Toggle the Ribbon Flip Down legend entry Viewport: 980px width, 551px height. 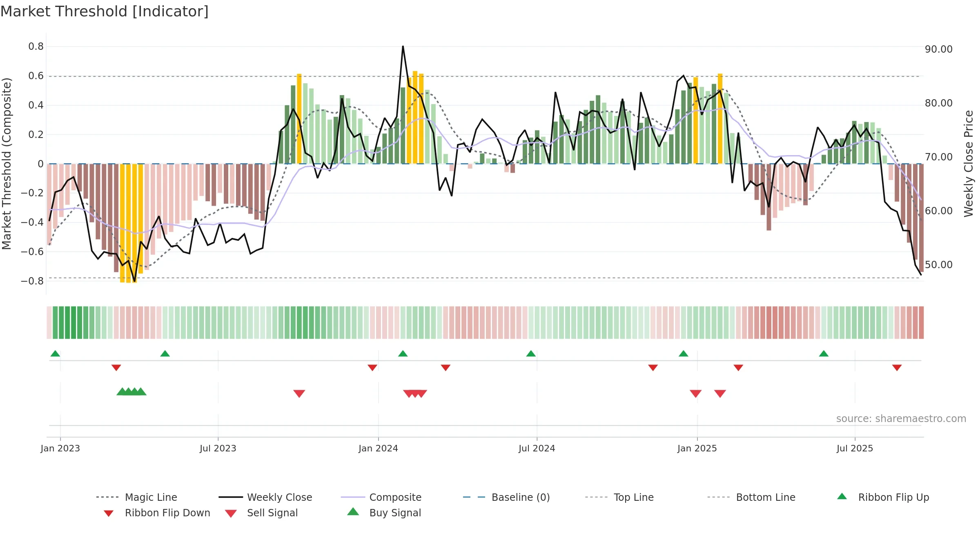(157, 513)
